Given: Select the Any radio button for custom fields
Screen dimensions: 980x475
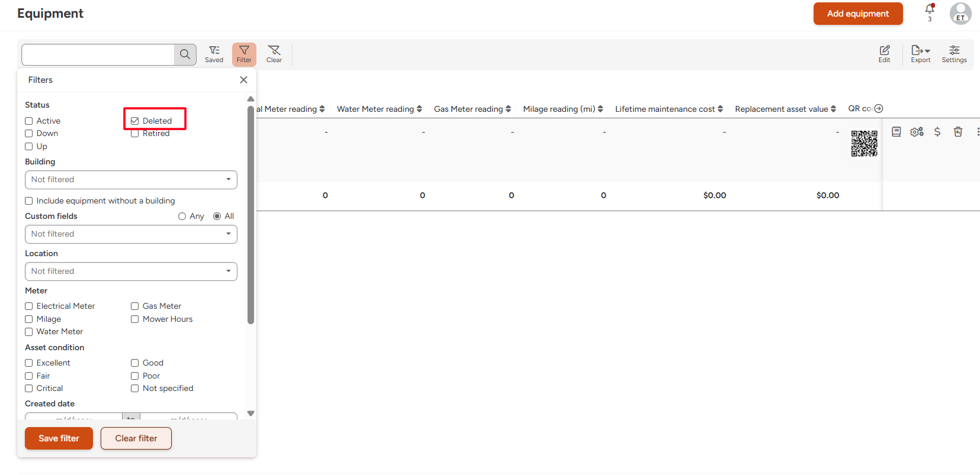Looking at the screenshot, I should [x=182, y=217].
